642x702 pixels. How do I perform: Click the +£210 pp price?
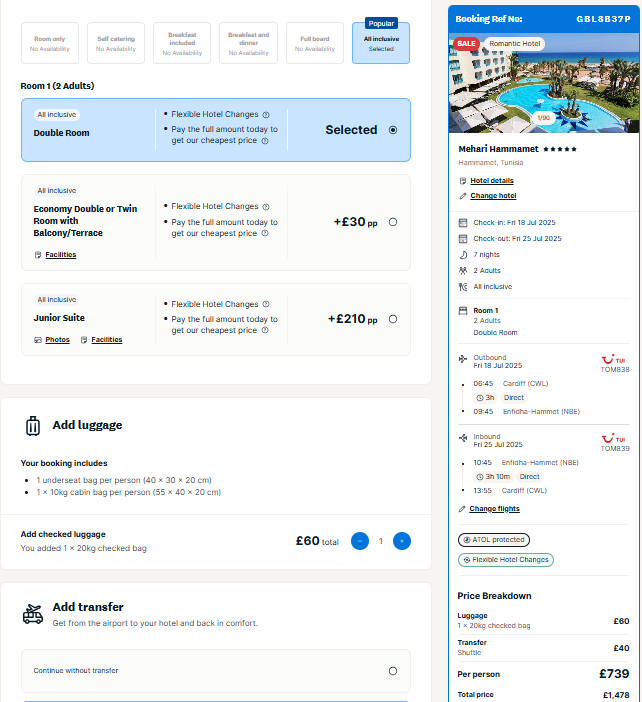(x=353, y=319)
